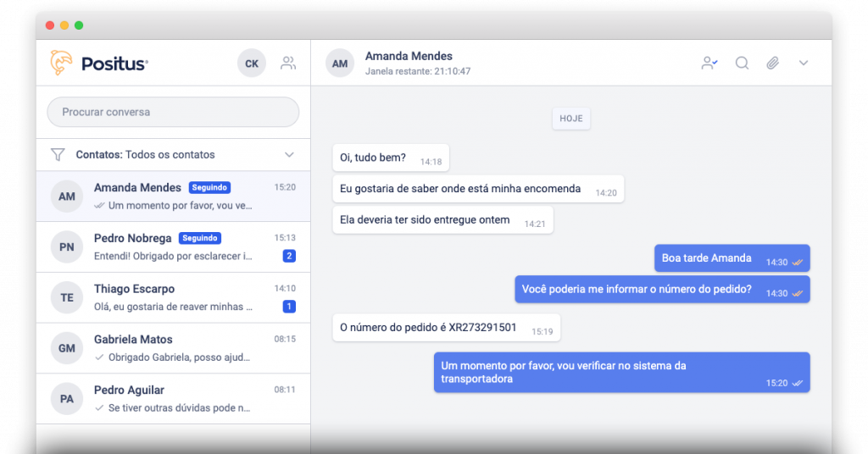Expand the Contatos filter dropdown chevron
Viewport: 868px width, 454px height.
[289, 155]
